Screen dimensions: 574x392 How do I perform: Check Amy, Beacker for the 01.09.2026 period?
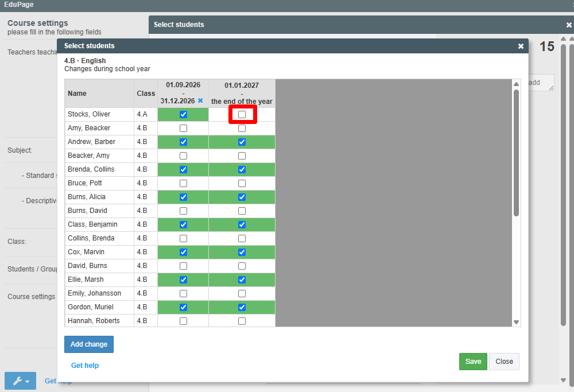pos(184,129)
